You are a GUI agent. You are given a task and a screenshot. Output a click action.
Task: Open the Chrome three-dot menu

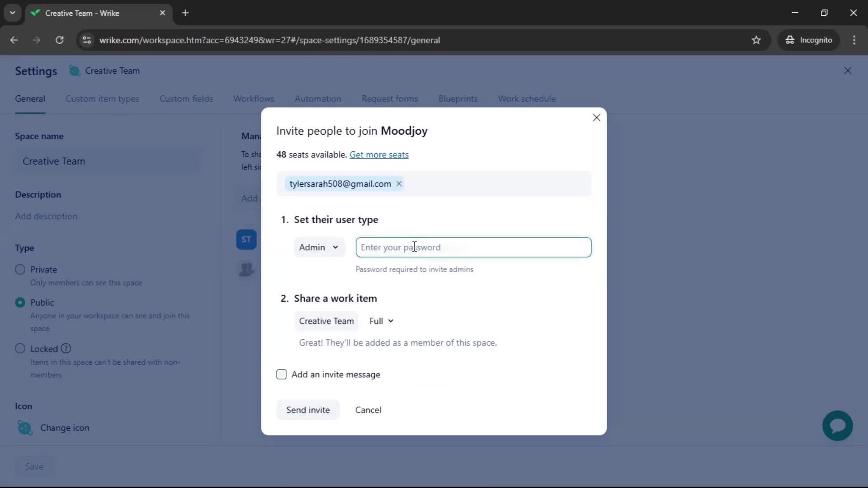coord(854,40)
